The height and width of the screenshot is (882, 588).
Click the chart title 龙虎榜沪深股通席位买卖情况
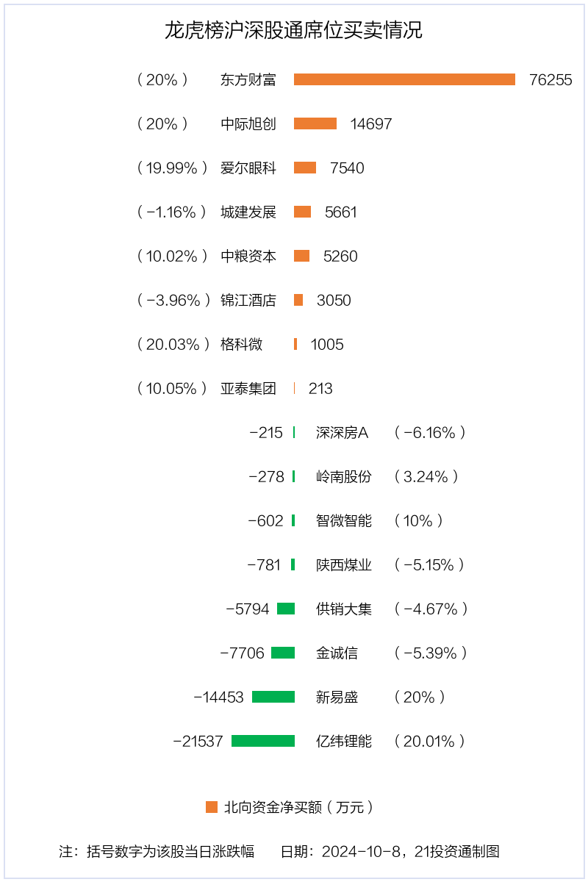point(293,31)
